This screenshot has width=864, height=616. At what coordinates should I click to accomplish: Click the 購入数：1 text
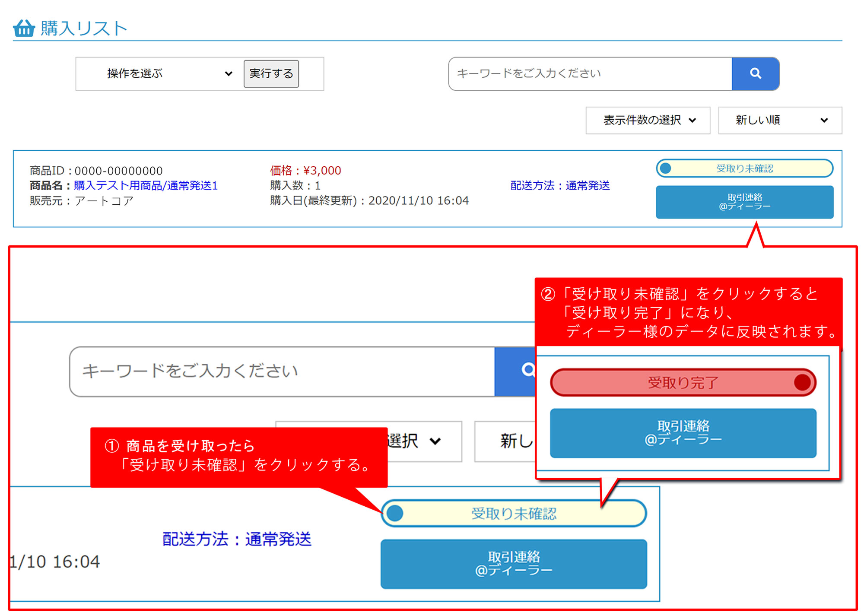click(295, 185)
